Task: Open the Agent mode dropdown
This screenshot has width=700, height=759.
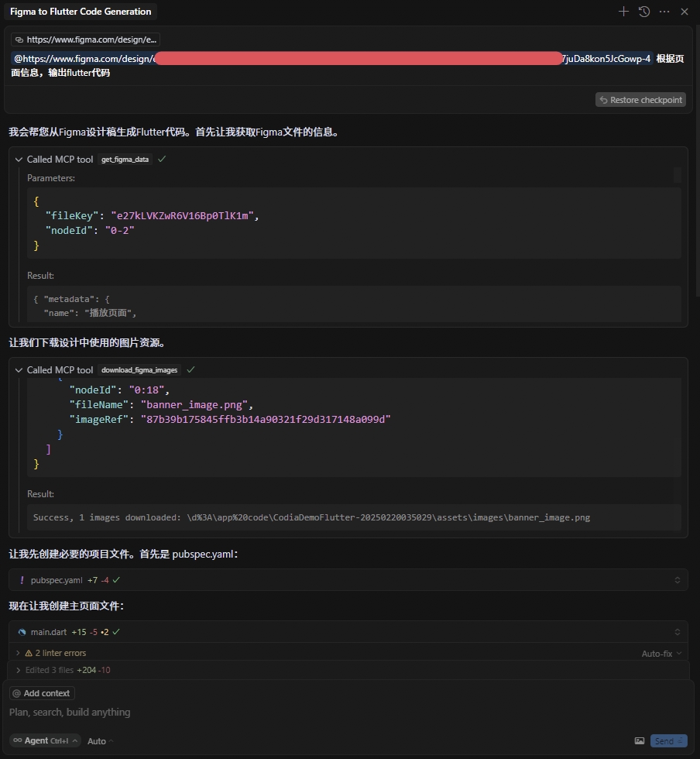Action: click(x=45, y=740)
